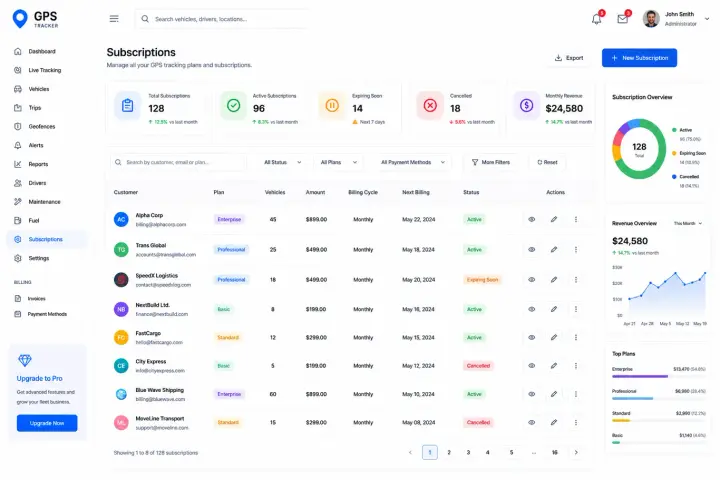Open more actions for Blue Wave Shipping

pos(576,395)
